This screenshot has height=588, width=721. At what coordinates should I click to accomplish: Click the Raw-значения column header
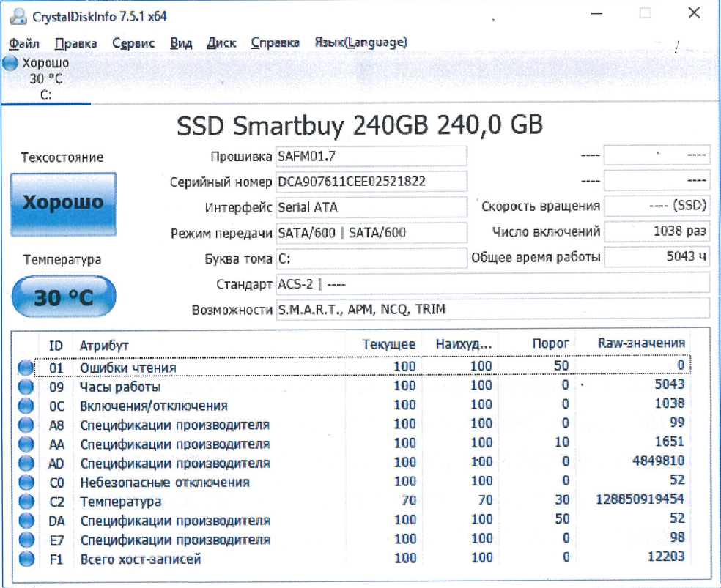[641, 343]
